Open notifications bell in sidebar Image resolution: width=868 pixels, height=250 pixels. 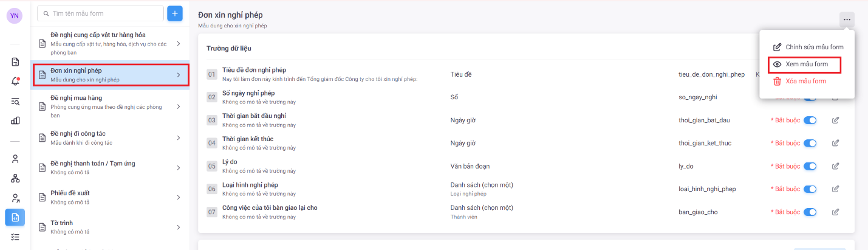pyautogui.click(x=15, y=82)
